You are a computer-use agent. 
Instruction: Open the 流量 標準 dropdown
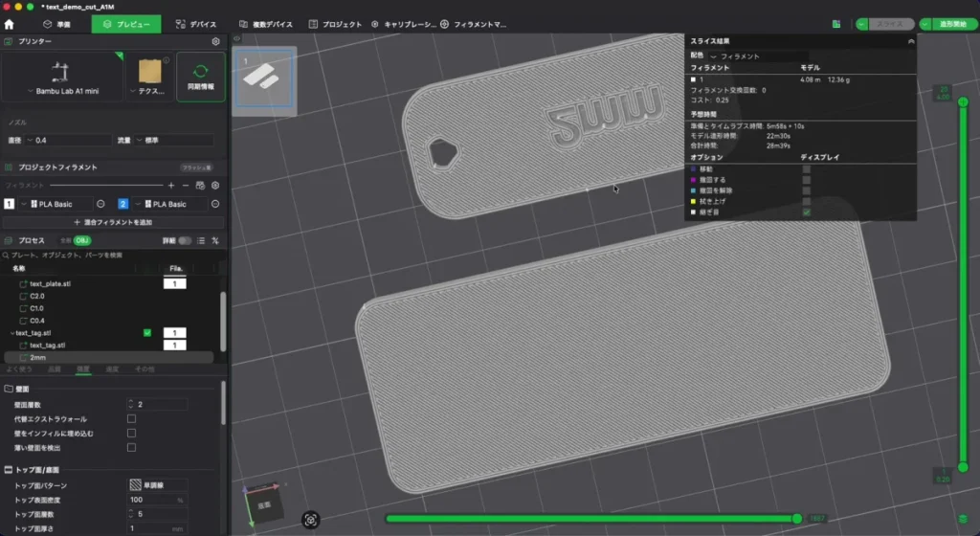click(x=174, y=141)
